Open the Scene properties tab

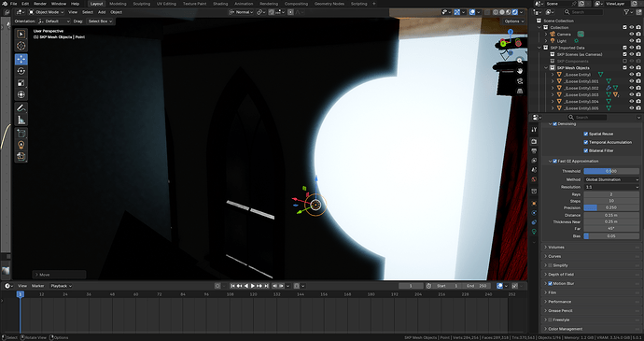(x=534, y=170)
